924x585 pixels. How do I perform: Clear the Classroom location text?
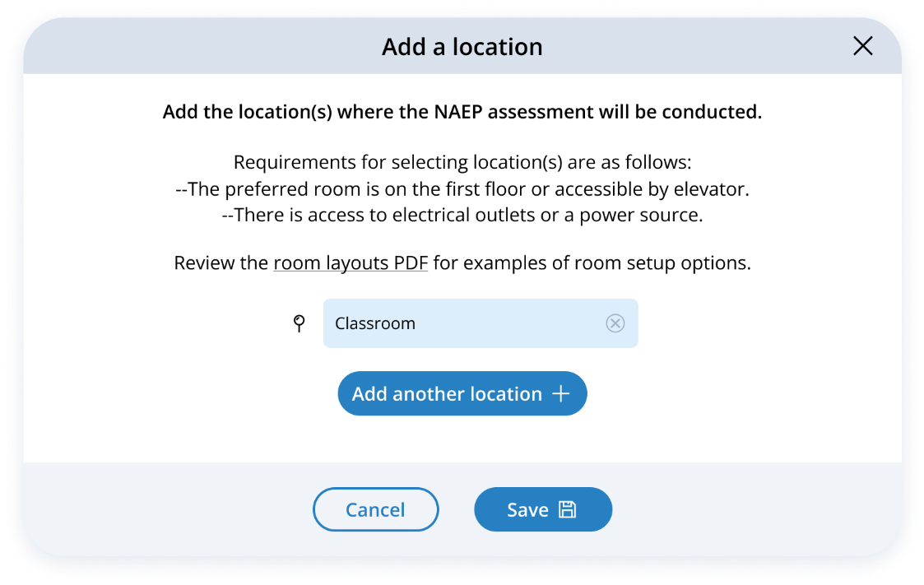pos(615,323)
